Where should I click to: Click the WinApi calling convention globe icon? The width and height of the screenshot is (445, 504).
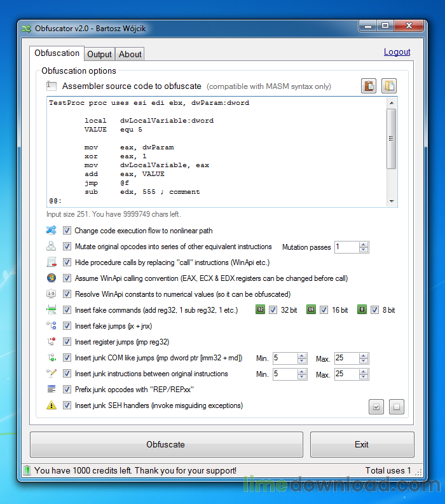(51, 278)
